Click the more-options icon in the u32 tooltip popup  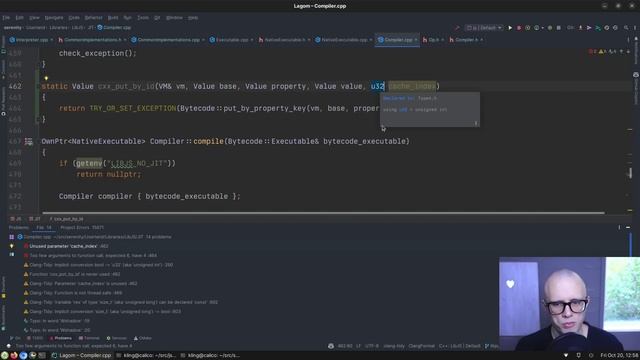[x=476, y=123]
